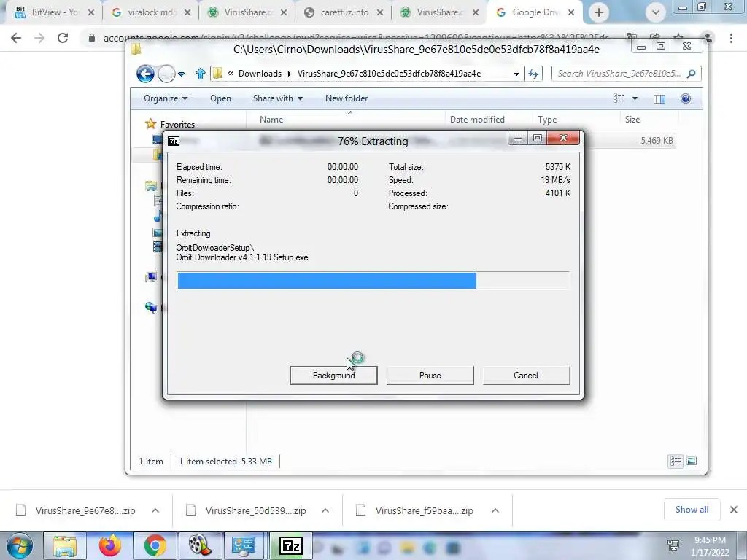747x560 pixels.
Task: Switch to large icons view in status bar
Action: [692, 461]
